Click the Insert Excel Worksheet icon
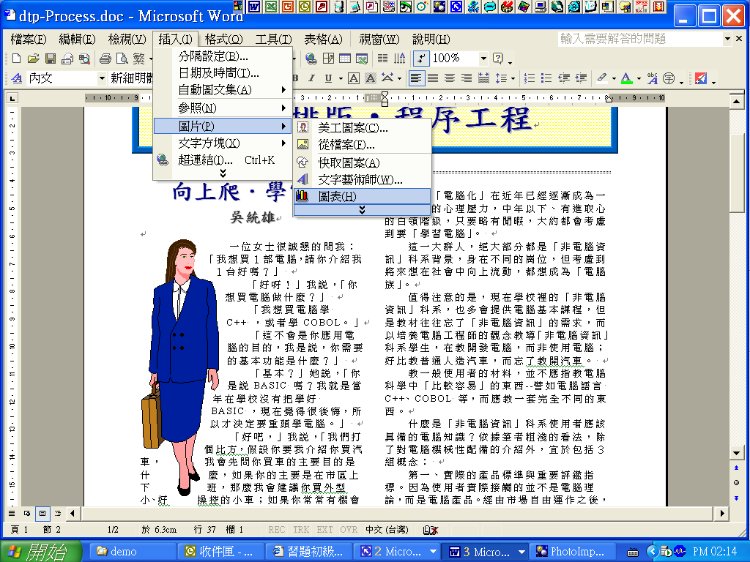Viewport: 750px width, 562px height. (362, 58)
